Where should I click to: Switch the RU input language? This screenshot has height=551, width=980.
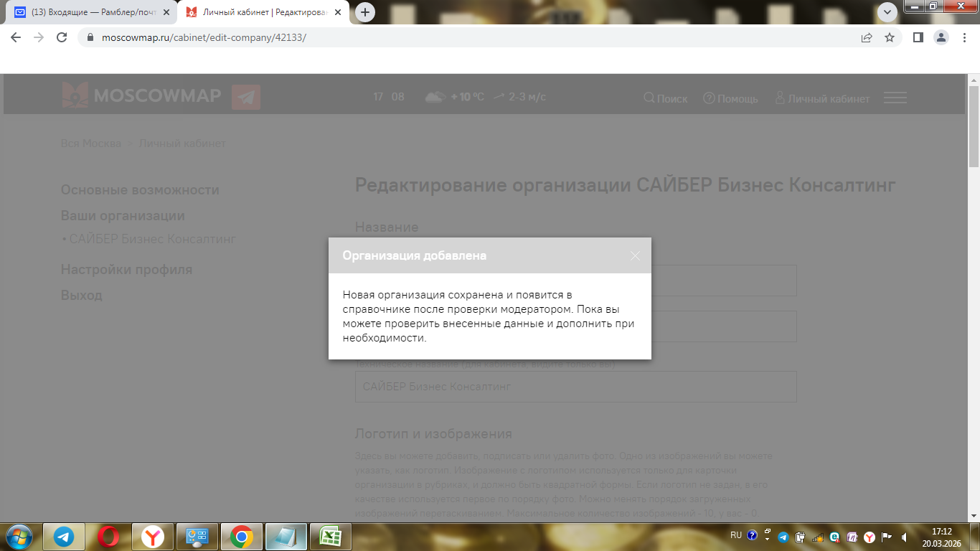tap(736, 535)
